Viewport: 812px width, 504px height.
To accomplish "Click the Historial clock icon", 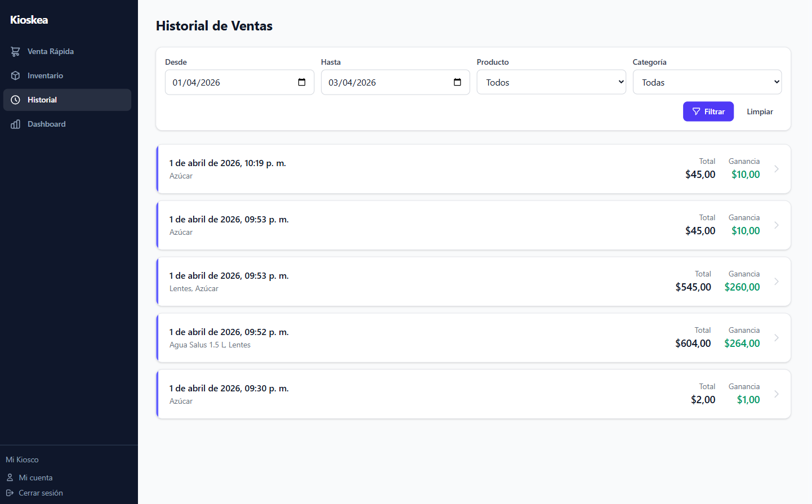I will tap(15, 100).
